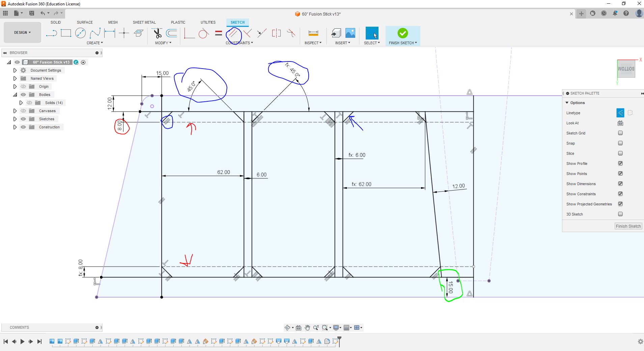This screenshot has width=644, height=351.
Task: Open the DESIGN workspace dropdown
Action: [x=22, y=32]
